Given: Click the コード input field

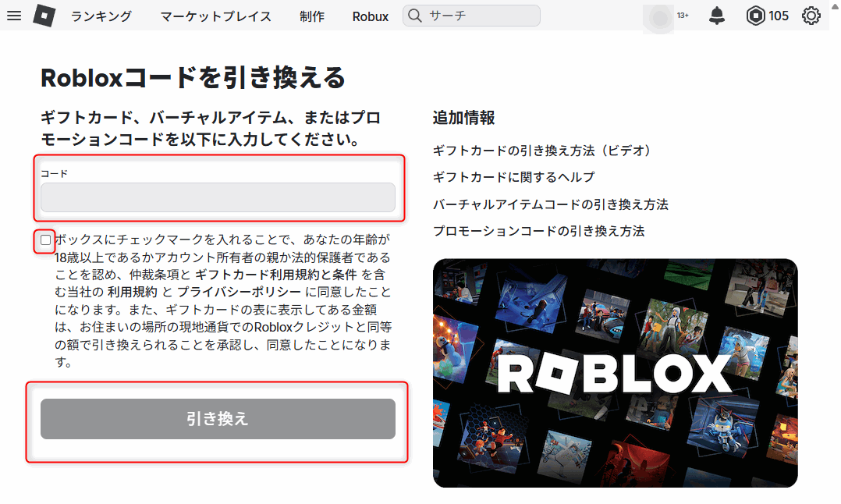Looking at the screenshot, I should click(x=218, y=197).
